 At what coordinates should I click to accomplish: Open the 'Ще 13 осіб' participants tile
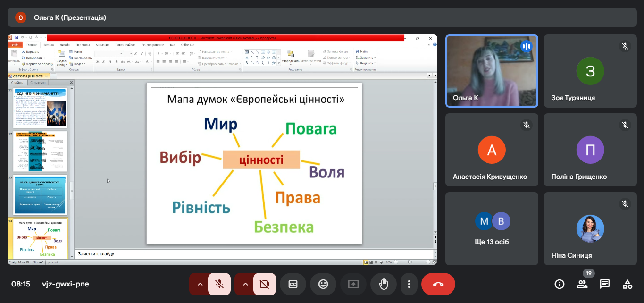click(492, 228)
